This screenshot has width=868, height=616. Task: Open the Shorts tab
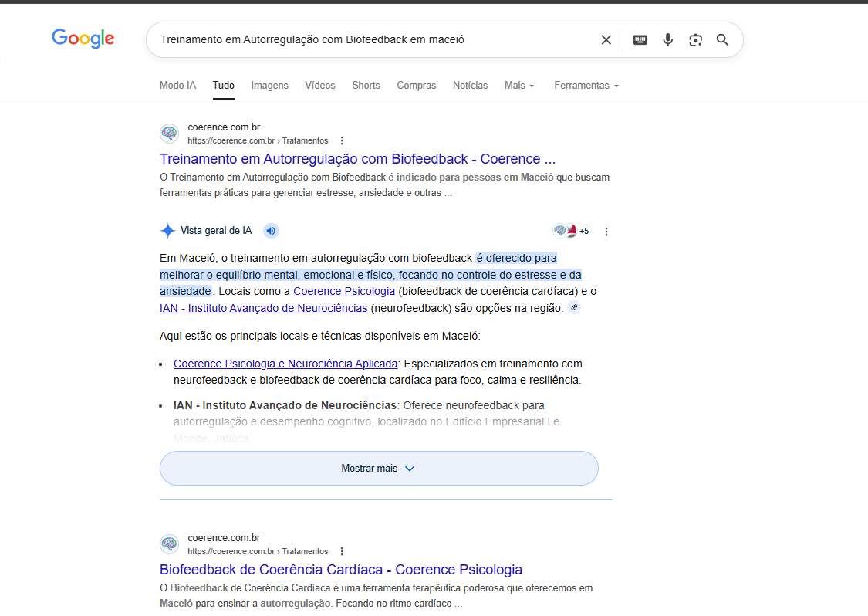[366, 86]
